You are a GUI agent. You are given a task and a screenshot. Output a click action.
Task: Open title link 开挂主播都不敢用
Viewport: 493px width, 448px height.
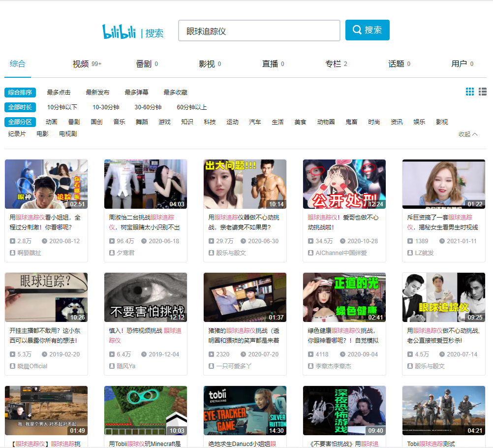[x=45, y=336]
